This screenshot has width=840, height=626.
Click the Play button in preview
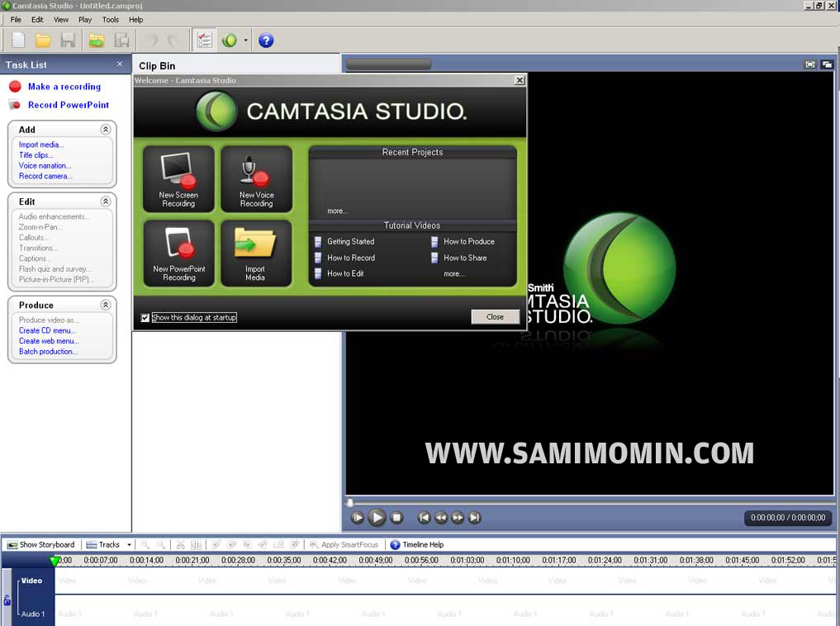pyautogui.click(x=377, y=517)
